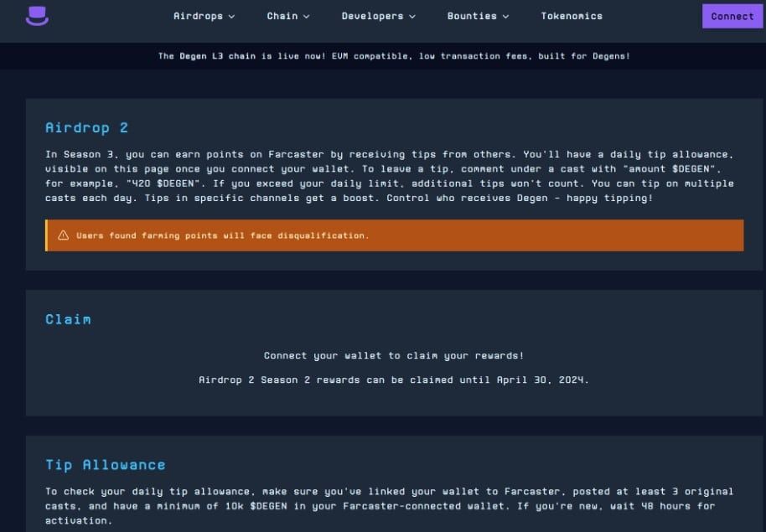Open the Chain menu
766x532 pixels.
tap(287, 16)
